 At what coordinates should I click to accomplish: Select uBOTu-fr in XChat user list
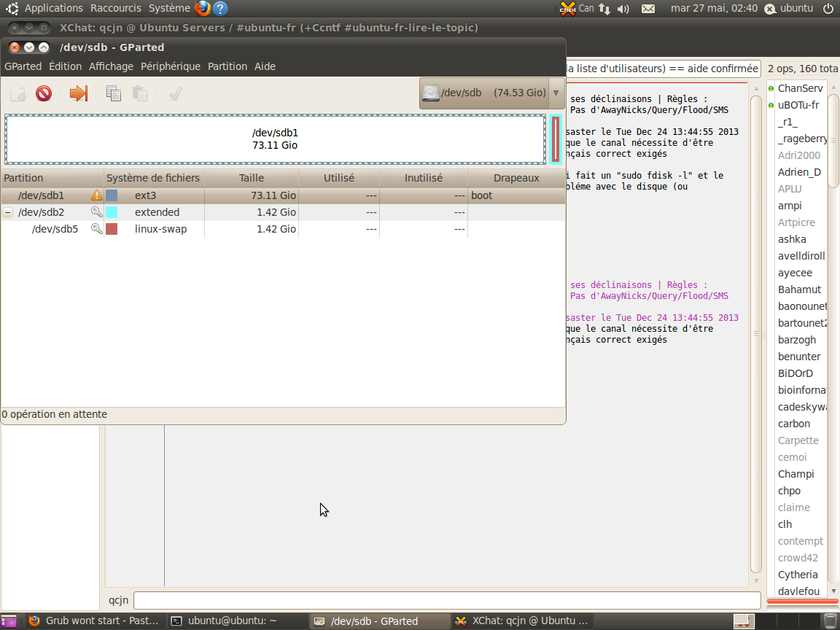pyautogui.click(x=798, y=105)
